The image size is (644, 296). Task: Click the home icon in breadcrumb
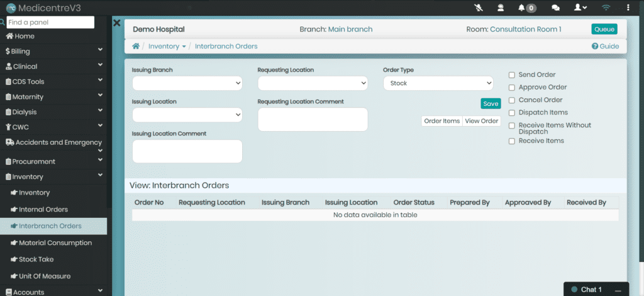point(135,47)
